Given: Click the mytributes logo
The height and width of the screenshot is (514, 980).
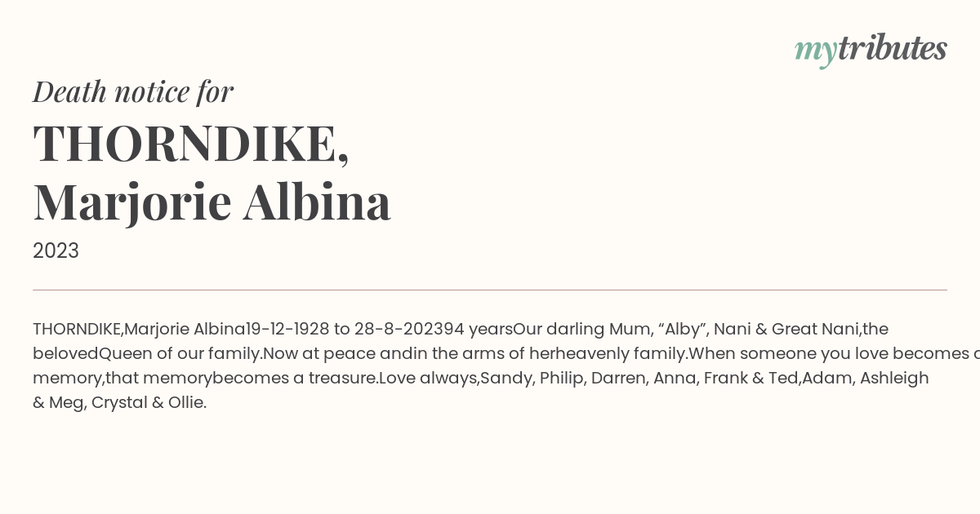Looking at the screenshot, I should click(x=871, y=49).
